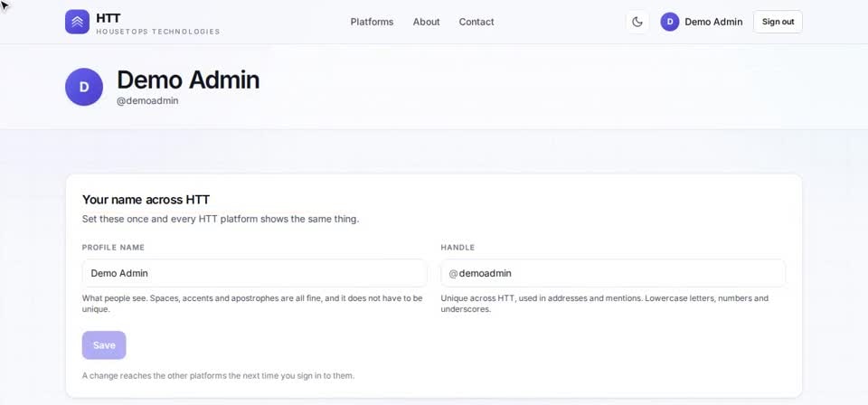Click the 'What people see' helper text
This screenshot has width=868, height=405.
(252, 304)
